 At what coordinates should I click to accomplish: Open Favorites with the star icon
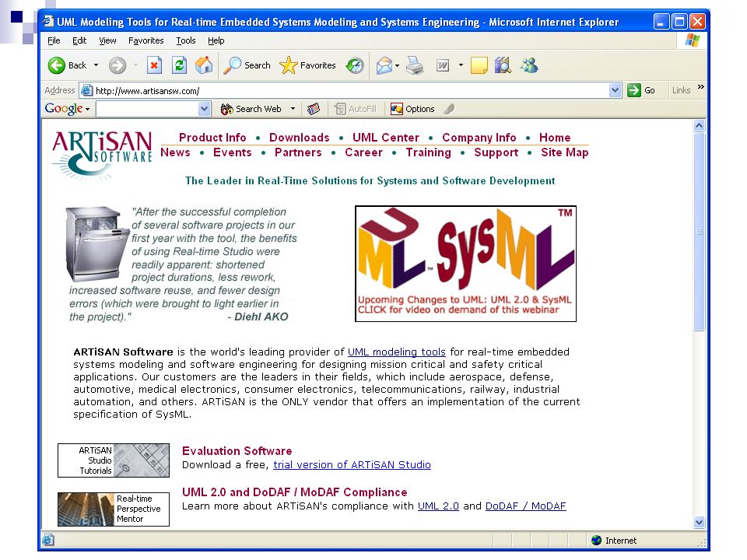288,65
